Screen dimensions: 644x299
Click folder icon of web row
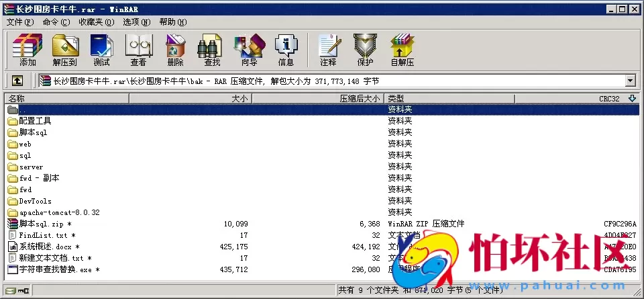13,144
